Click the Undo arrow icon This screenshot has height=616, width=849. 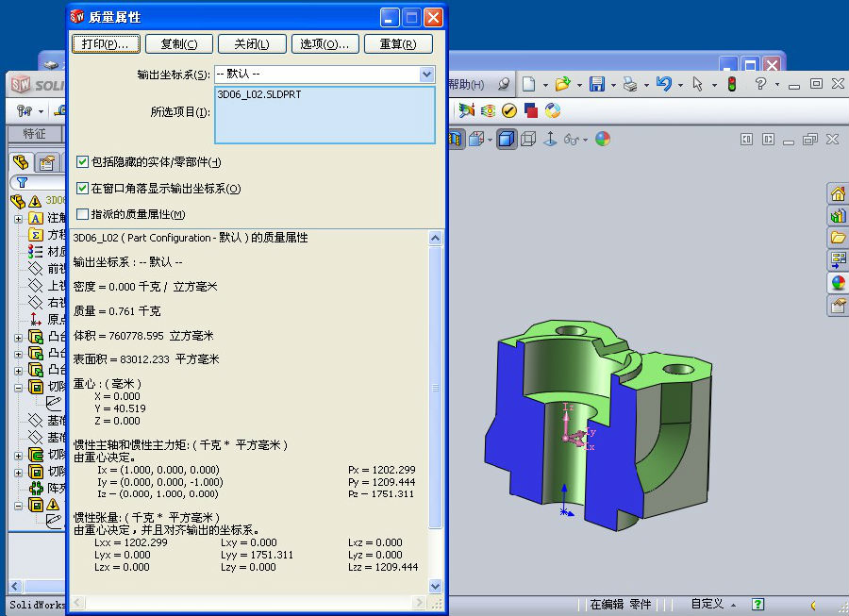pos(663,84)
